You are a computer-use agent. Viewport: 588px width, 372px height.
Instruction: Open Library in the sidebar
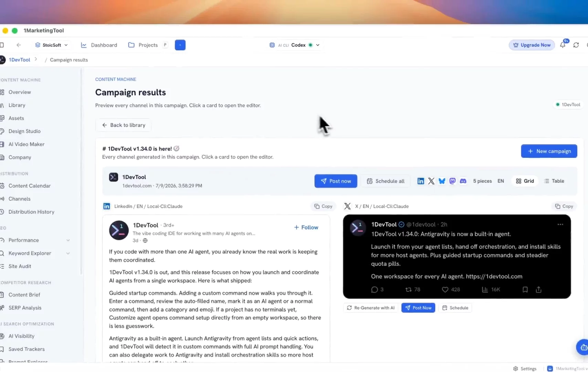pos(17,105)
